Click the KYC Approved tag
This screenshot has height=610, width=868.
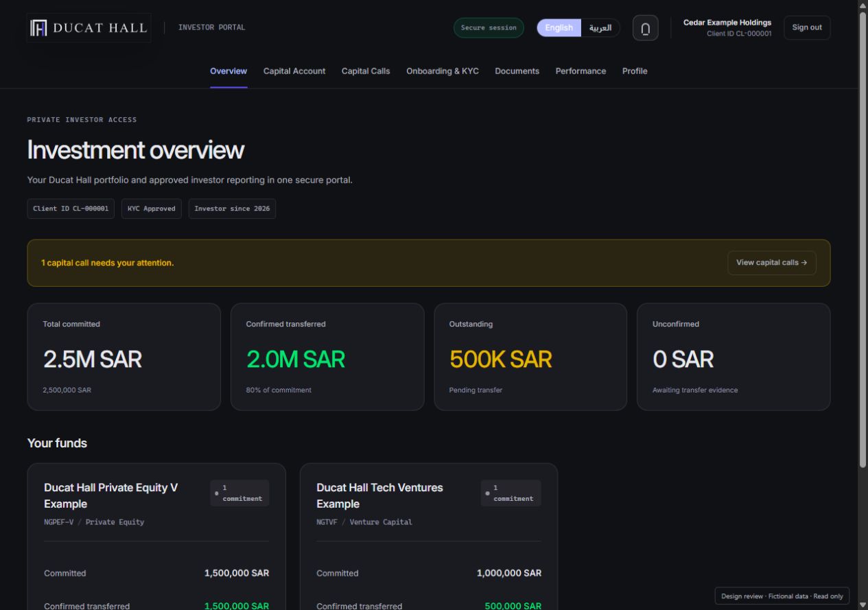[x=152, y=209]
